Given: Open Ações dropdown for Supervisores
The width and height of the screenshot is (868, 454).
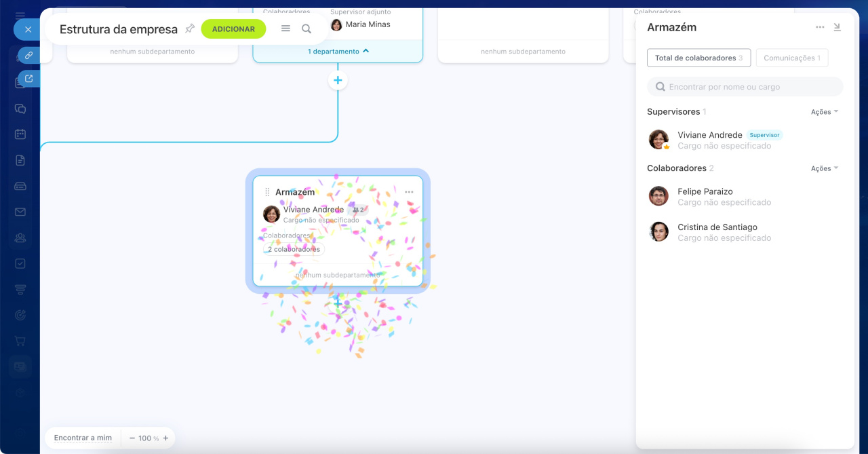Looking at the screenshot, I should point(825,112).
